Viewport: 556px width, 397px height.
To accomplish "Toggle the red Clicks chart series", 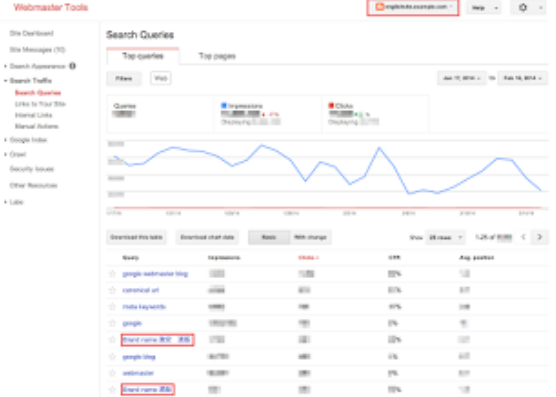I will pyautogui.click(x=331, y=106).
